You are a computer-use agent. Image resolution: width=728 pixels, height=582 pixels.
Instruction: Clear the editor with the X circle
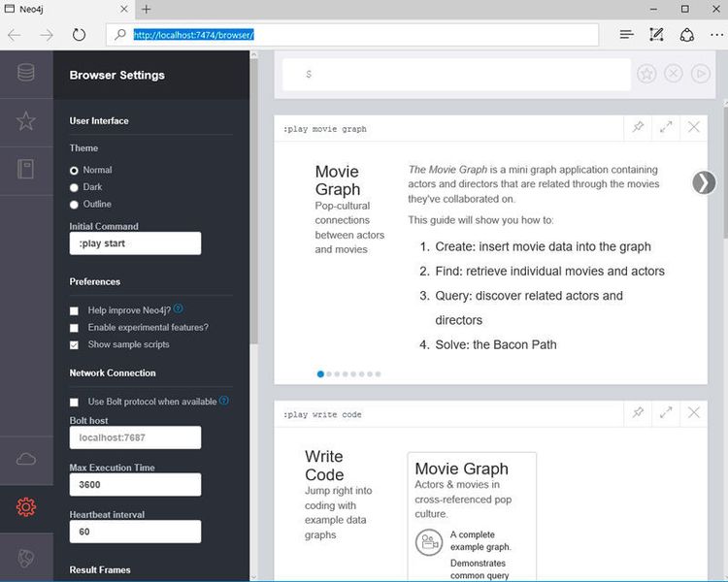click(x=674, y=74)
